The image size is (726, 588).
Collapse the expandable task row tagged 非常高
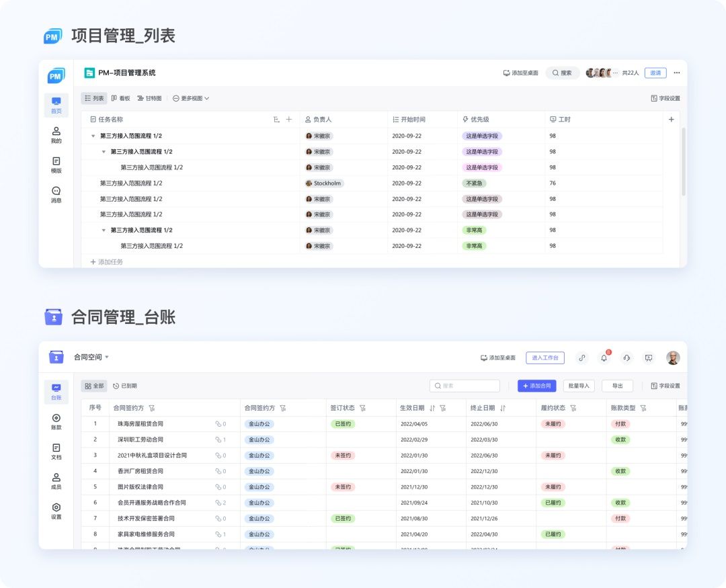(x=104, y=230)
